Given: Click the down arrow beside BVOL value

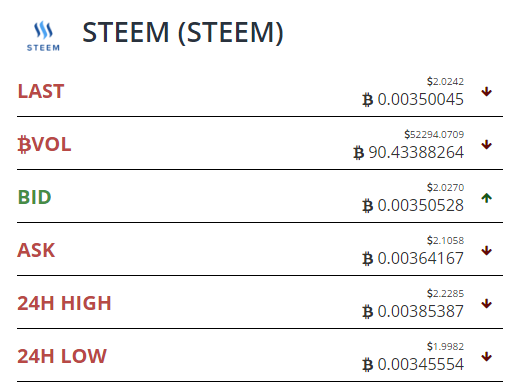Looking at the screenshot, I should click(487, 145).
